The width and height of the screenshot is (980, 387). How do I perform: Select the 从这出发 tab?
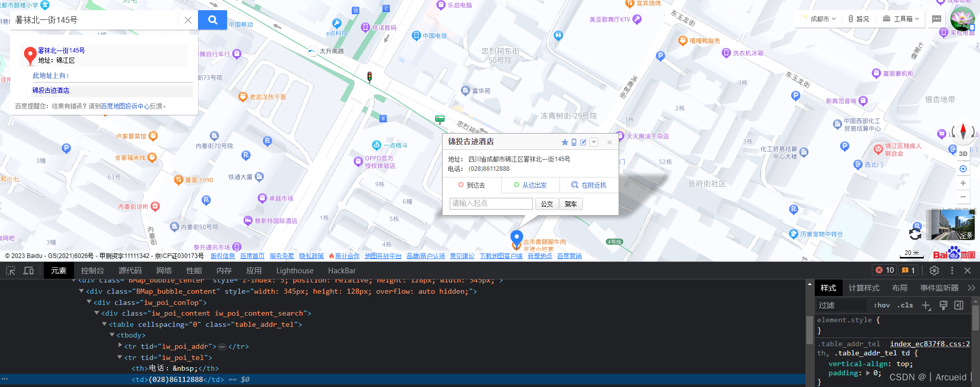530,185
